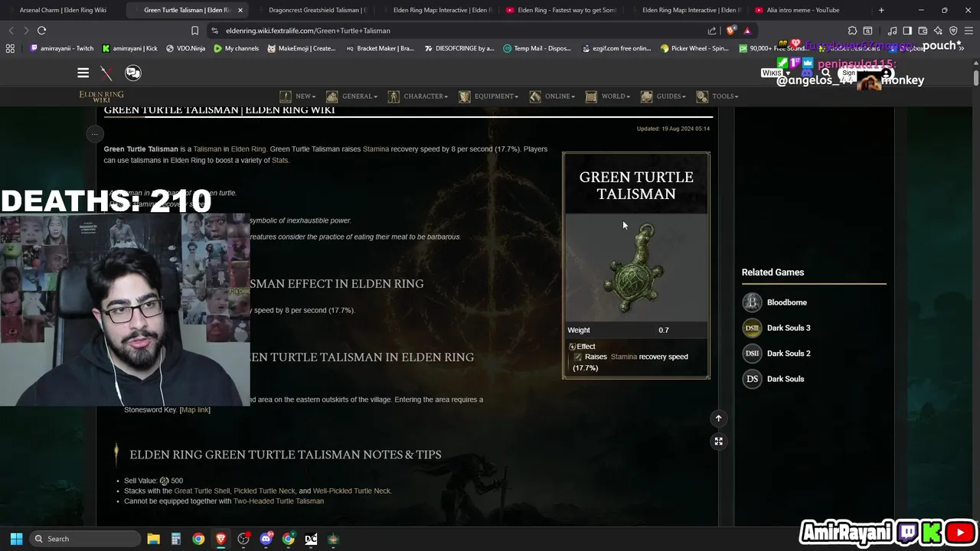
Task: Toggle the browser sidebar panel icon
Action: pos(907,31)
